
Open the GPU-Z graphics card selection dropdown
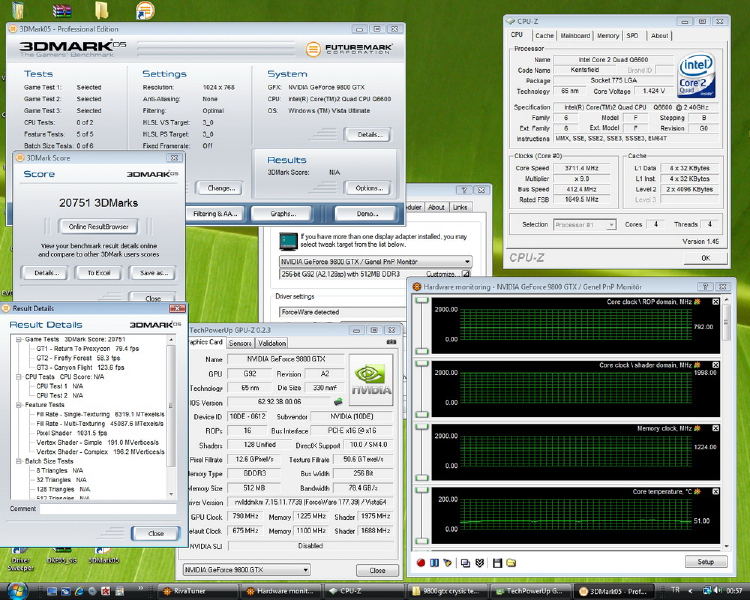pyautogui.click(x=305, y=570)
